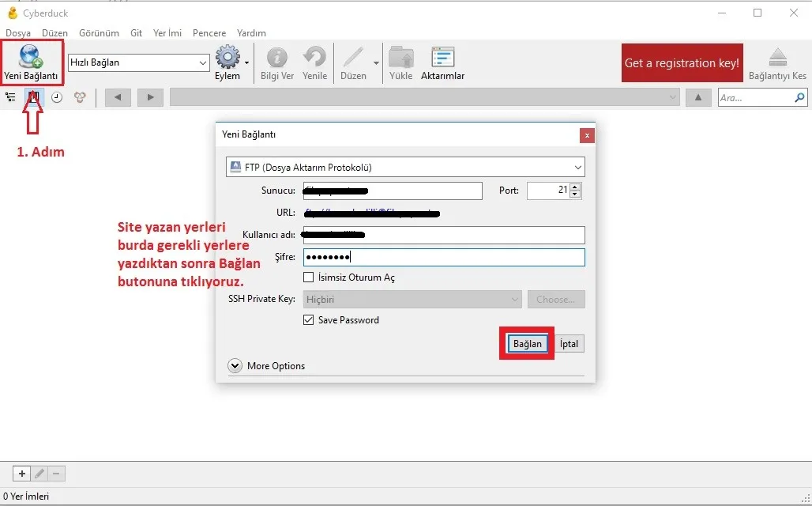This screenshot has width=812, height=506.
Task: Click Get a registration key button
Action: point(682,62)
